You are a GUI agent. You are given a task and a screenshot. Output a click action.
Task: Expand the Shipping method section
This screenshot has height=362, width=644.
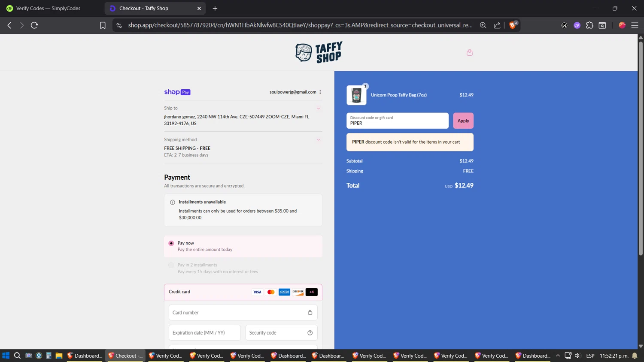coord(319,139)
